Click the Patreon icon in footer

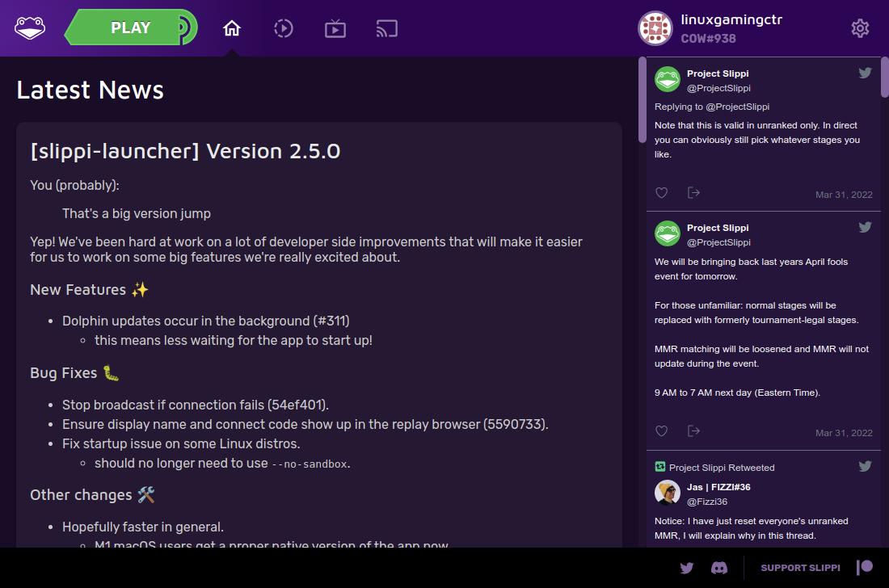[x=865, y=567]
